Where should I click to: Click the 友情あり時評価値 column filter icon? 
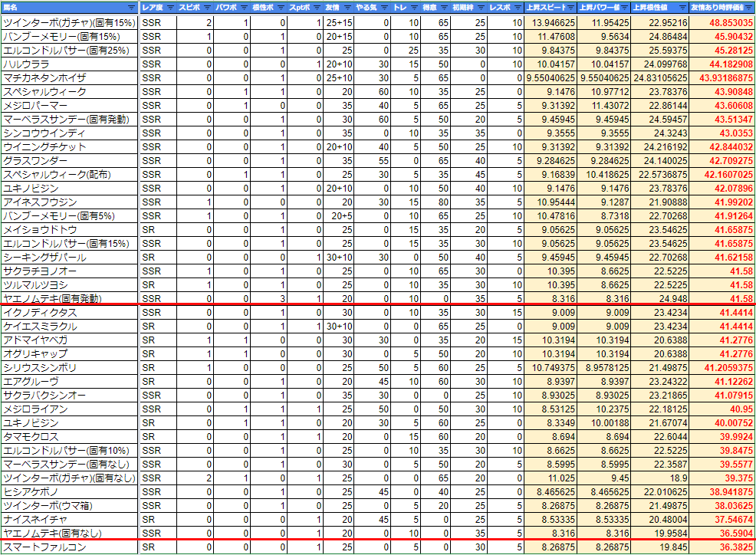(750, 8)
